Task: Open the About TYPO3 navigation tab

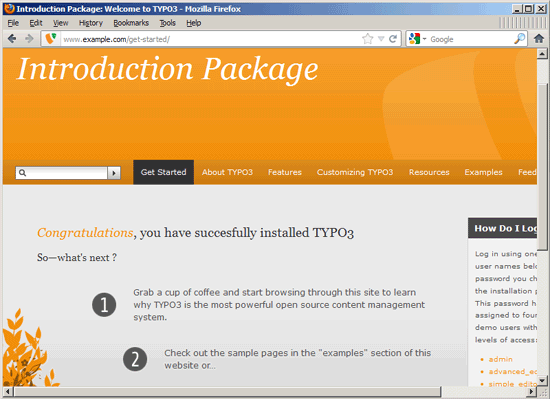Action: [x=227, y=172]
